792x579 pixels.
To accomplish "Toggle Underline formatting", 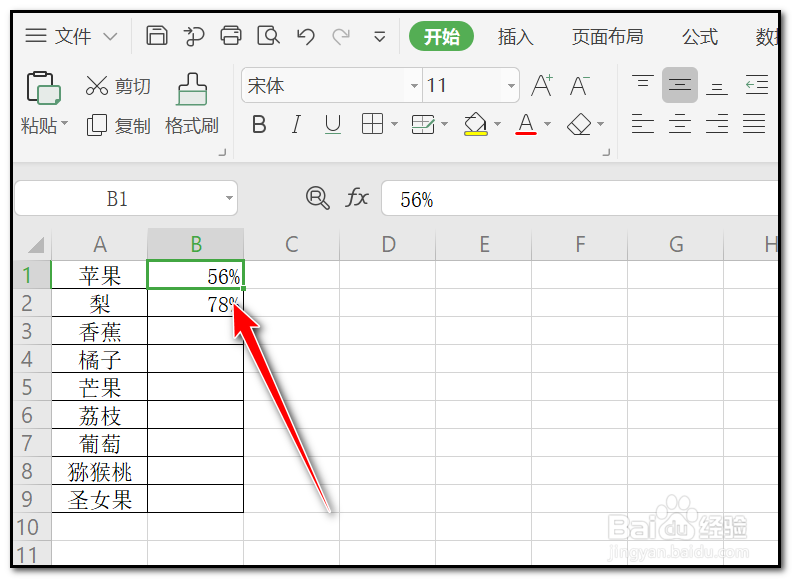I will 332,124.
